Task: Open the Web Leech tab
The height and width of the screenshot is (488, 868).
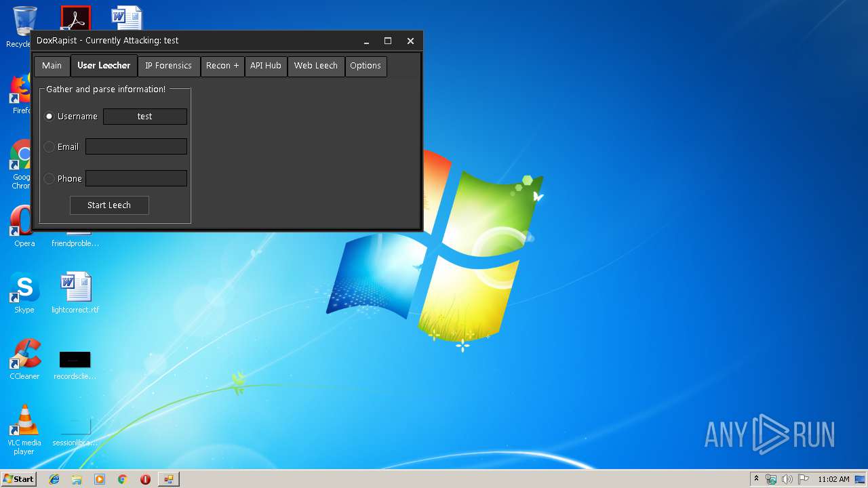Action: click(x=316, y=66)
